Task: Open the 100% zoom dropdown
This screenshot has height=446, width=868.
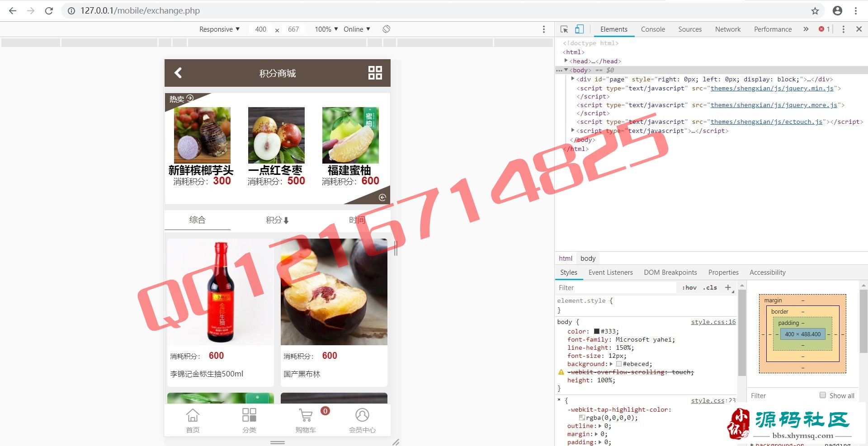Action: point(326,29)
